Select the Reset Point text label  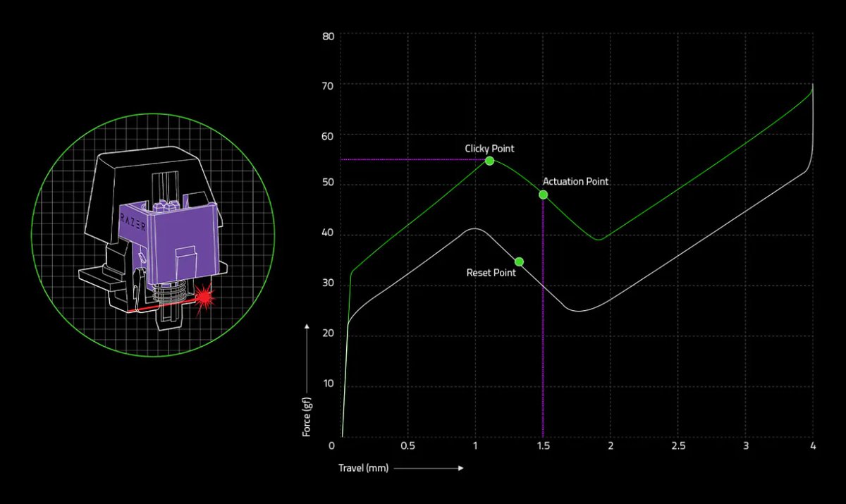point(491,272)
